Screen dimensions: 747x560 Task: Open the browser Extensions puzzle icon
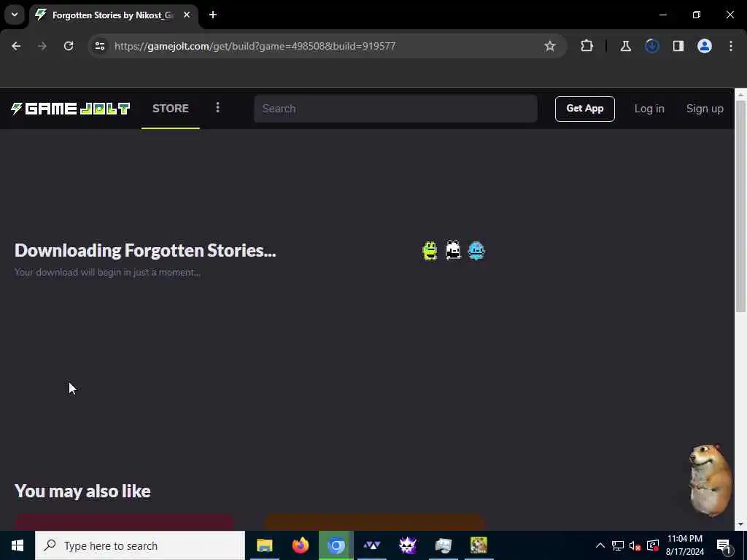click(x=587, y=46)
